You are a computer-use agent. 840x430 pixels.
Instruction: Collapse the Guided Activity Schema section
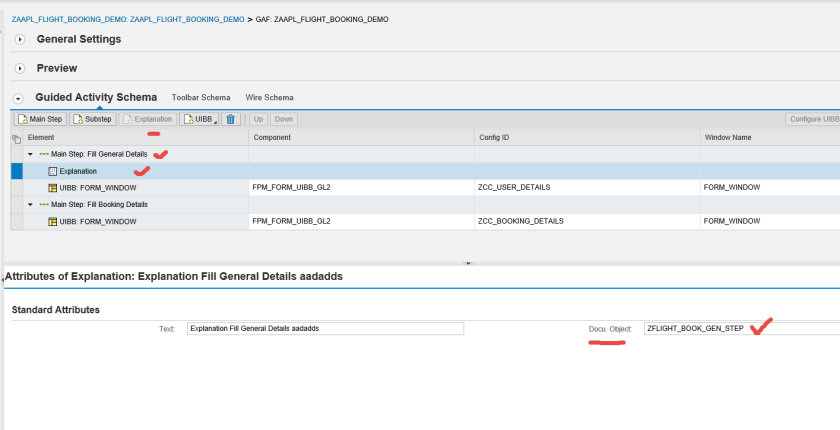(x=18, y=98)
